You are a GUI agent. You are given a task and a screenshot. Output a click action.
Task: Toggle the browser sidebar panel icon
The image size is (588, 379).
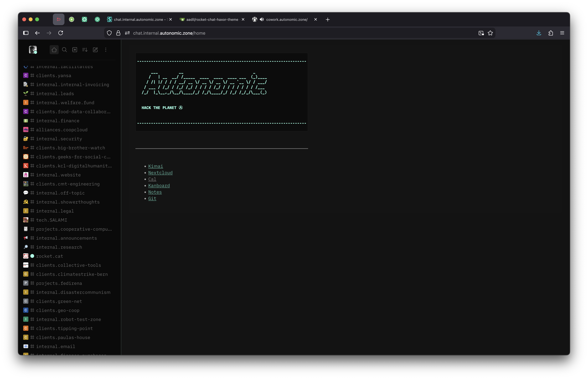click(x=26, y=33)
